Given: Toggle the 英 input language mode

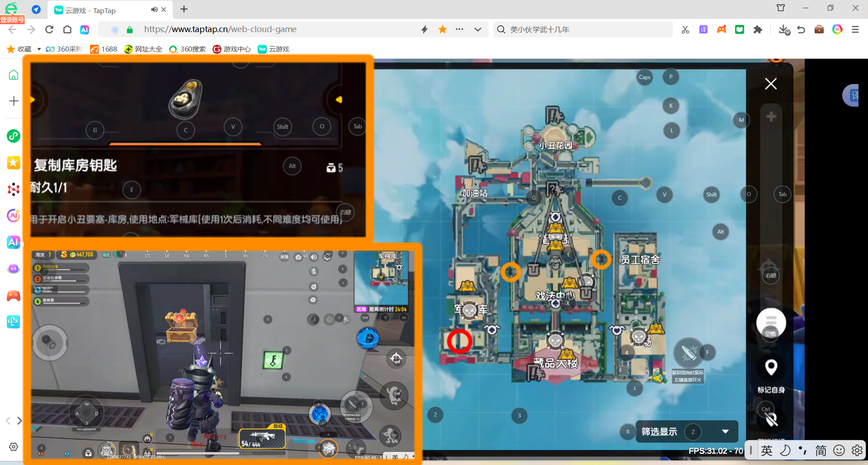Looking at the screenshot, I should pos(767,450).
